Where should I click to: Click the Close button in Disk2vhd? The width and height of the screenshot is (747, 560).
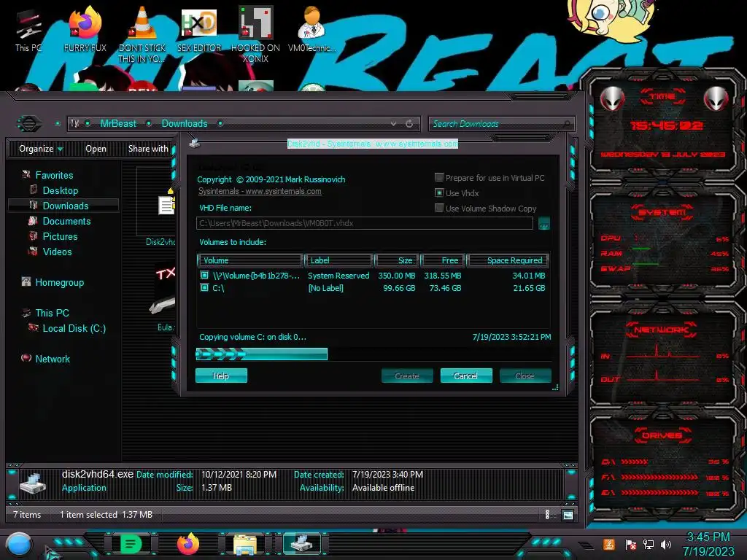(525, 376)
